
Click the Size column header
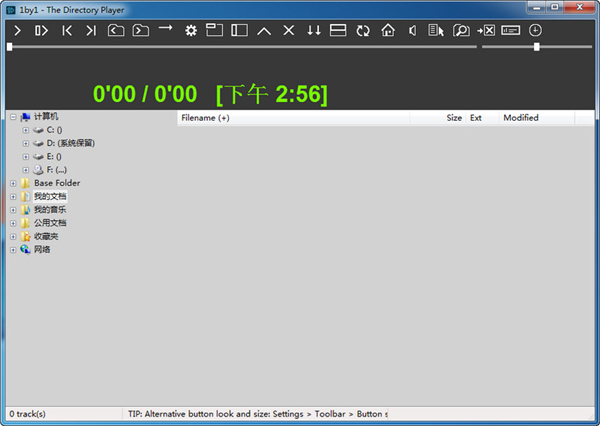coord(453,118)
